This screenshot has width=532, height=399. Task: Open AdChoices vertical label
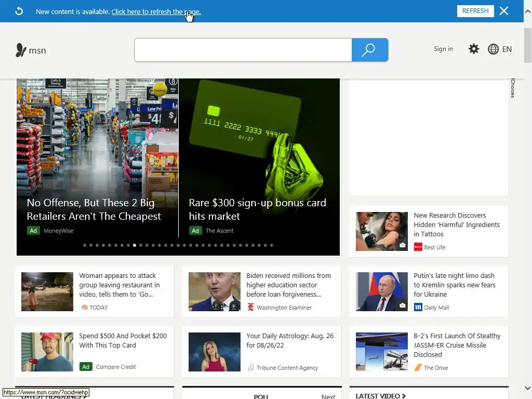click(x=513, y=88)
